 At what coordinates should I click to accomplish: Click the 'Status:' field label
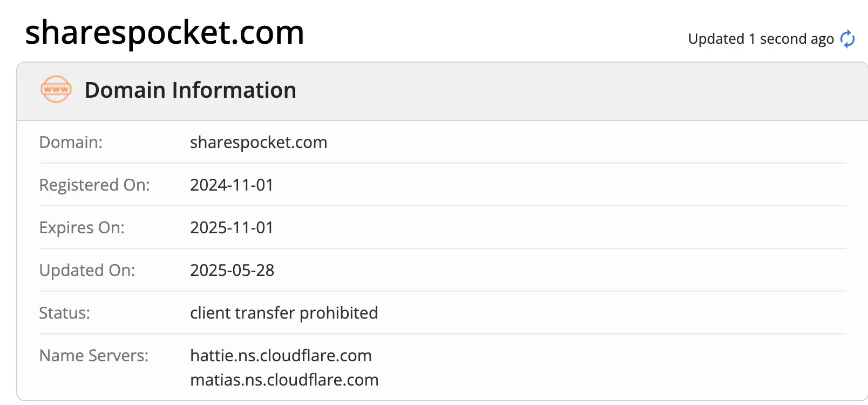point(64,313)
